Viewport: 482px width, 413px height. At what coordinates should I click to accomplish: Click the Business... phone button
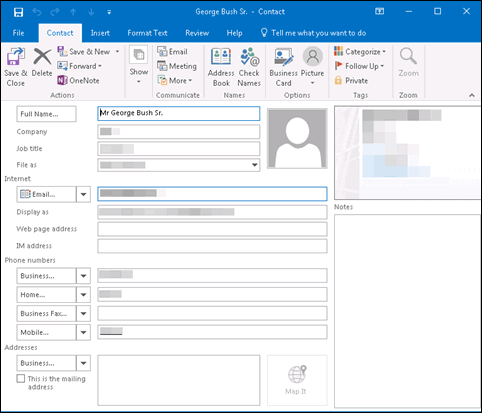point(46,276)
